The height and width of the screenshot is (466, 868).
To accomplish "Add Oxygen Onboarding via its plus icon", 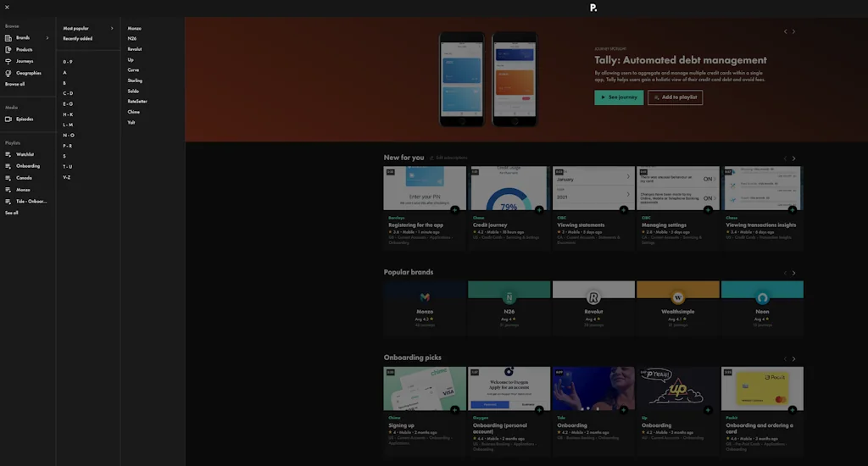I will (x=539, y=410).
